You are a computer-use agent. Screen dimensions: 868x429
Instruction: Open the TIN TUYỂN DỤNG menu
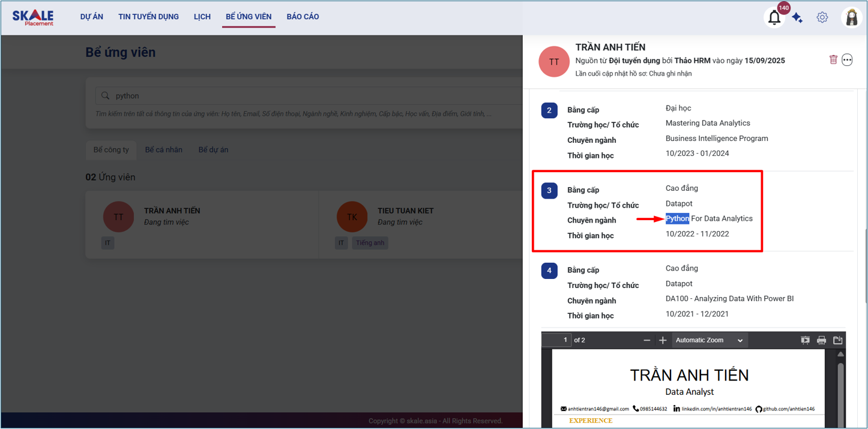148,17
